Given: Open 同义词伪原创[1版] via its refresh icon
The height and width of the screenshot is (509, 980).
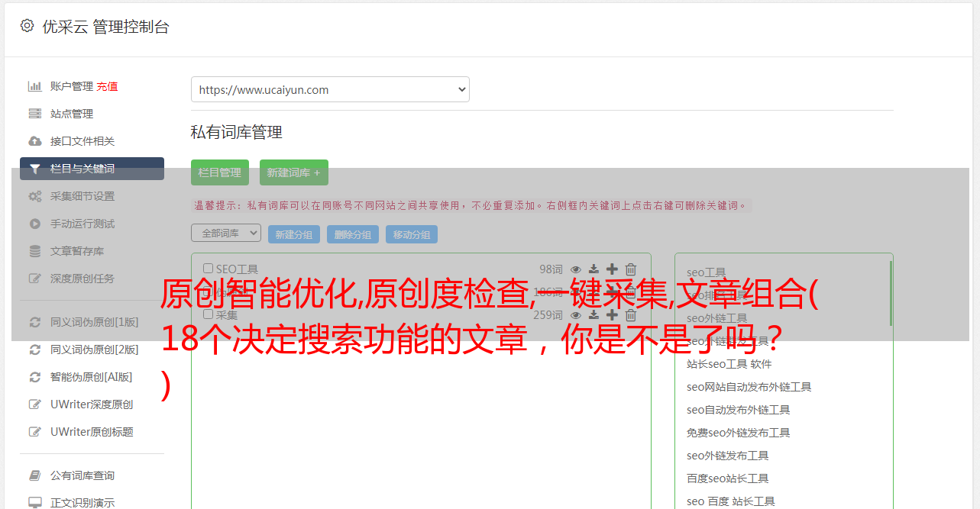Looking at the screenshot, I should (35, 322).
